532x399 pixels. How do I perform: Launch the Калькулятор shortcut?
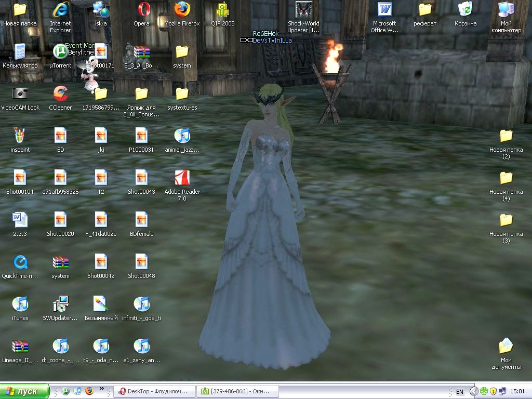[20, 52]
